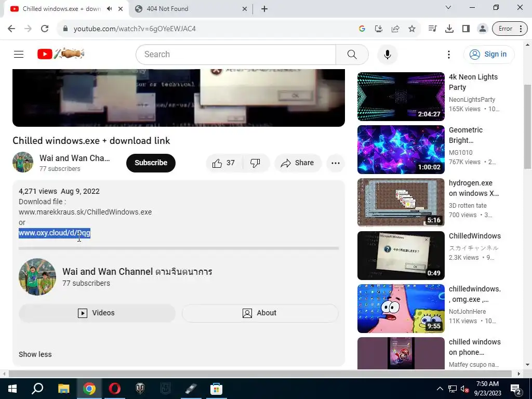Viewport: 532px width, 399px height.
Task: Open hydrogen.exe on windows thumbnail
Action: pyautogui.click(x=401, y=202)
